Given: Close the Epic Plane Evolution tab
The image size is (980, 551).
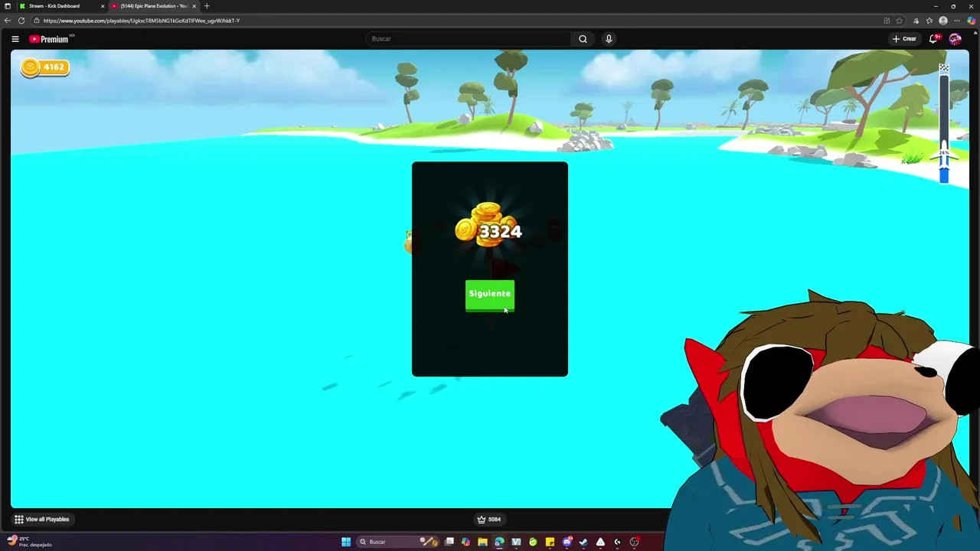Looking at the screenshot, I should tap(194, 6).
